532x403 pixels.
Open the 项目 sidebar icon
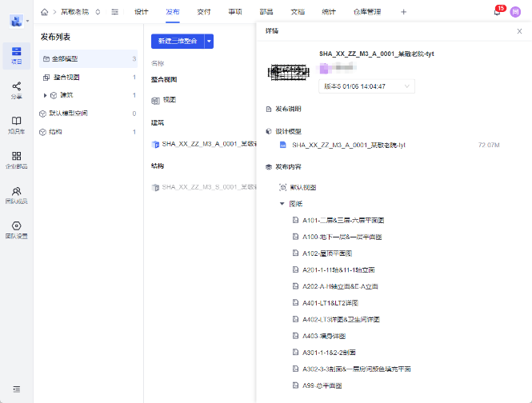pyautogui.click(x=16, y=55)
